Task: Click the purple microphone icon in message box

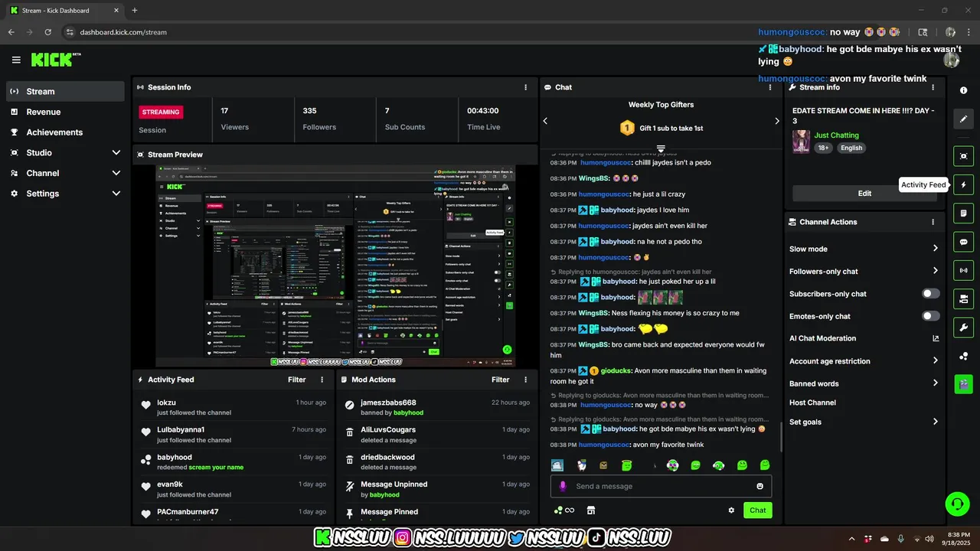Action: point(563,486)
